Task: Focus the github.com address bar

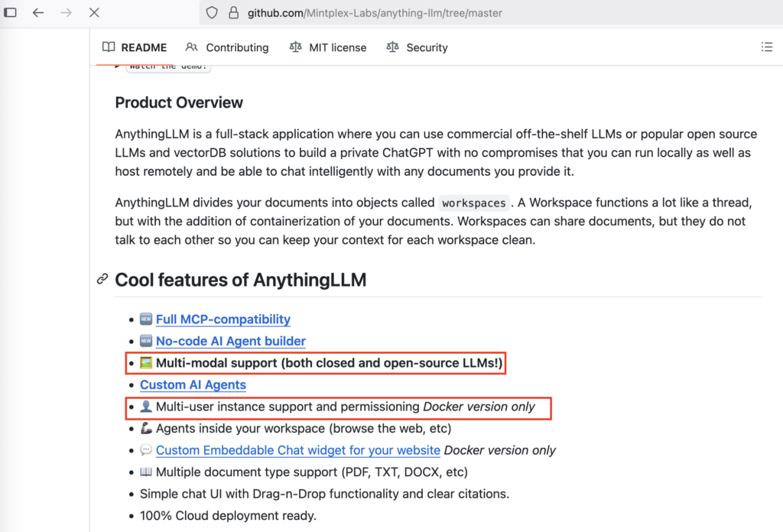Action: [x=491, y=12]
